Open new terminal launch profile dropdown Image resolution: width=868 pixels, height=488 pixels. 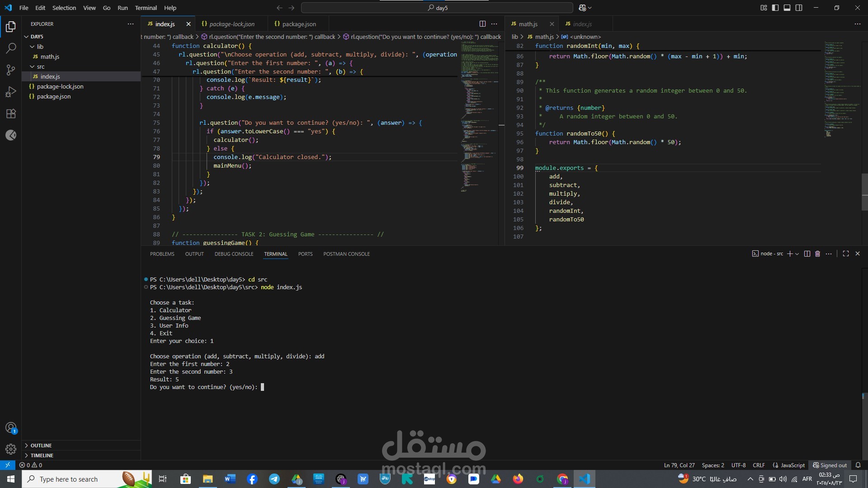pyautogui.click(x=797, y=254)
